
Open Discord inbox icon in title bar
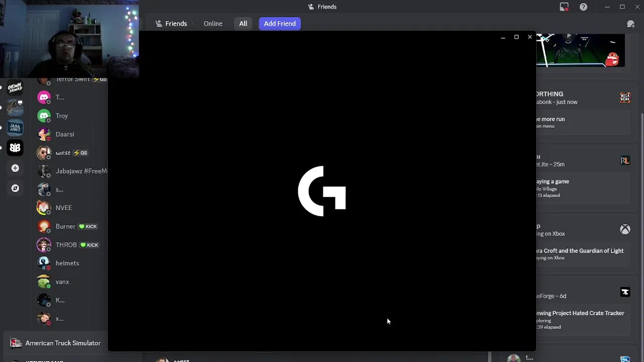point(564,7)
